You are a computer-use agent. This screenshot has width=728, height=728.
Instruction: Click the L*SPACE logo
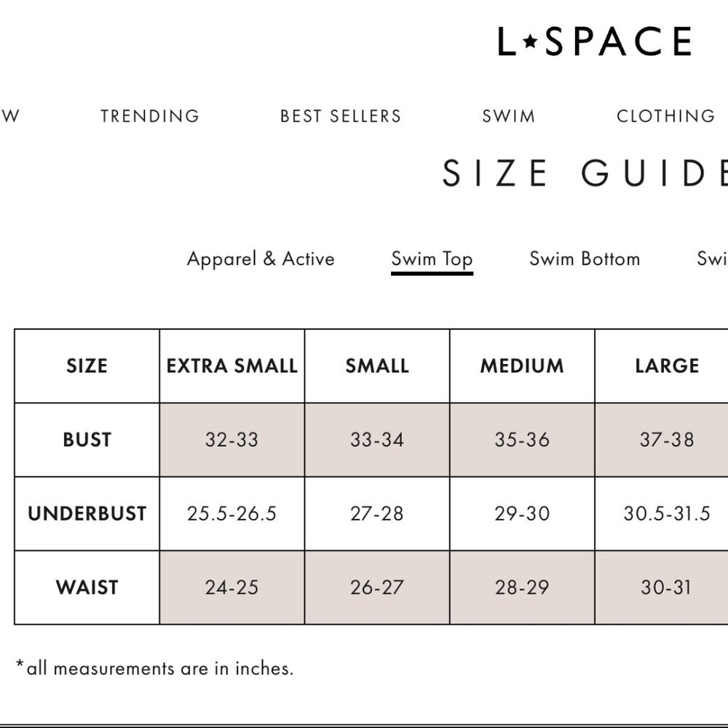[595, 41]
